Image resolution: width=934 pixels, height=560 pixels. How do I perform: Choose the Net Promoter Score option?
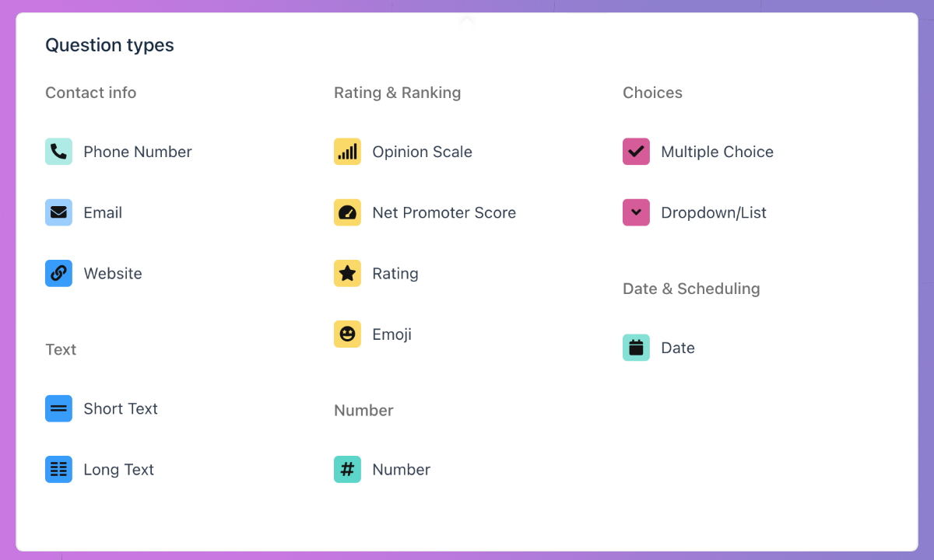444,212
